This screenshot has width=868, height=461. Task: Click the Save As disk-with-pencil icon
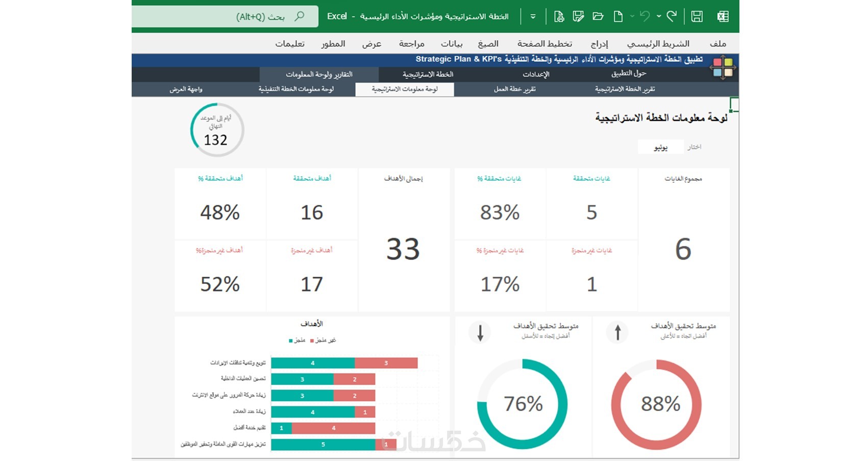click(578, 16)
